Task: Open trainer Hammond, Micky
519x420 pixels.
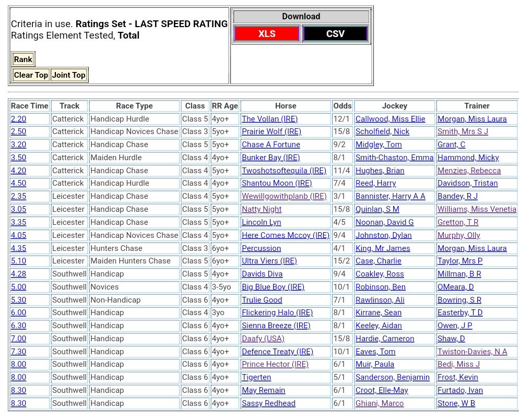Action: (468, 158)
